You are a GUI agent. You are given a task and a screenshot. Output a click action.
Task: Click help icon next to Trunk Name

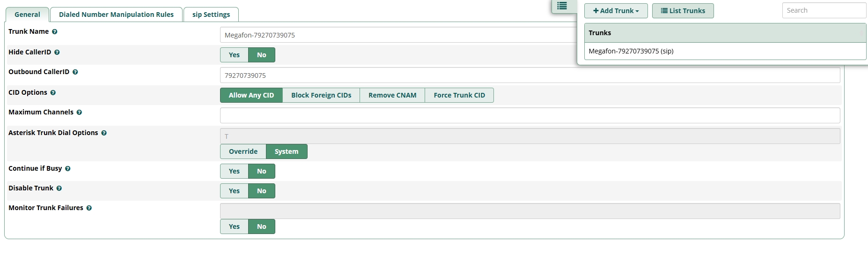tap(55, 32)
